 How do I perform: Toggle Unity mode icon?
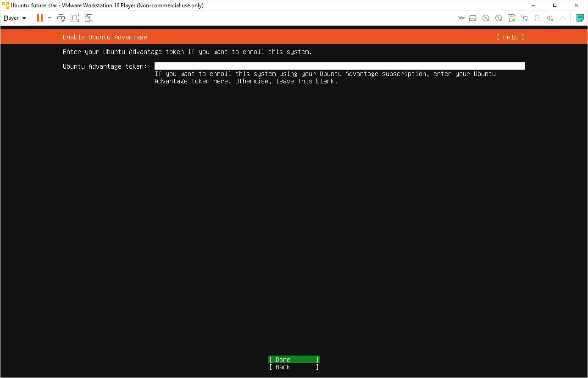89,18
